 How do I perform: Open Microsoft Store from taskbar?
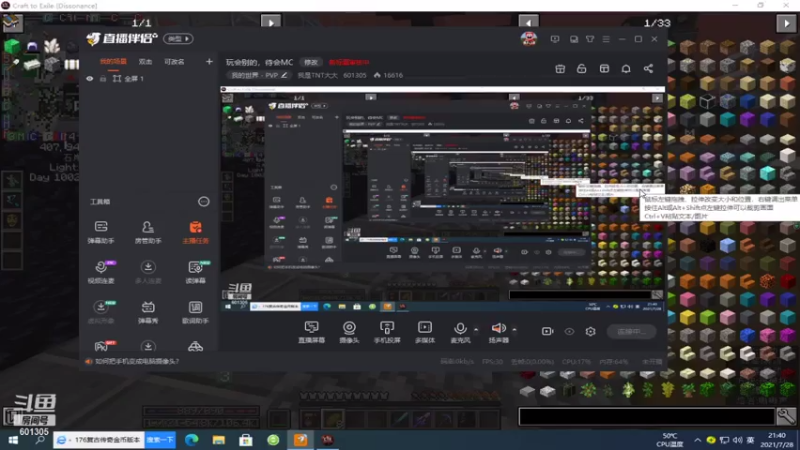[x=246, y=440]
